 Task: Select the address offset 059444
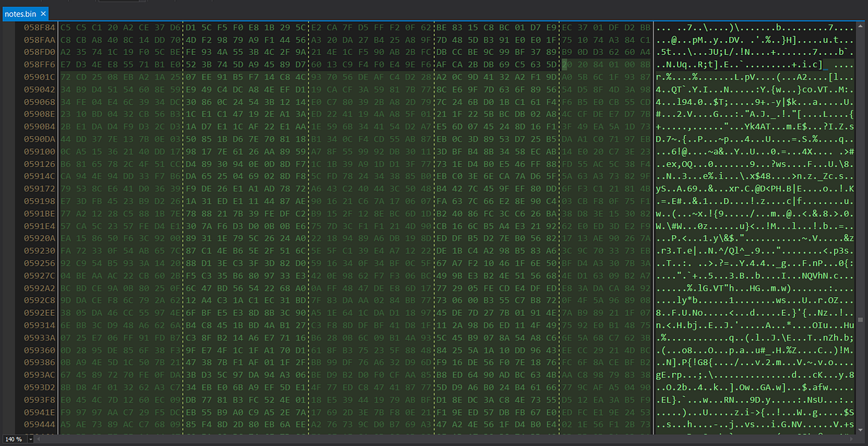[x=38, y=424]
